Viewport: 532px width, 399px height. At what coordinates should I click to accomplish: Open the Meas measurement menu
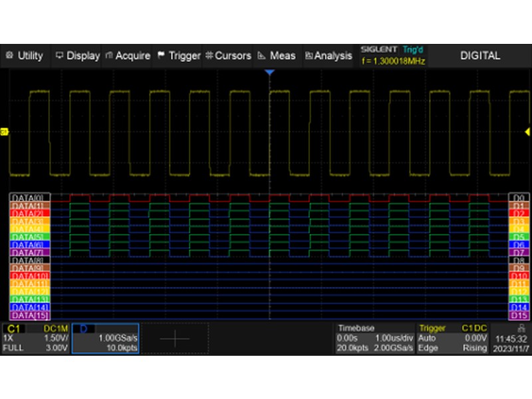point(277,56)
